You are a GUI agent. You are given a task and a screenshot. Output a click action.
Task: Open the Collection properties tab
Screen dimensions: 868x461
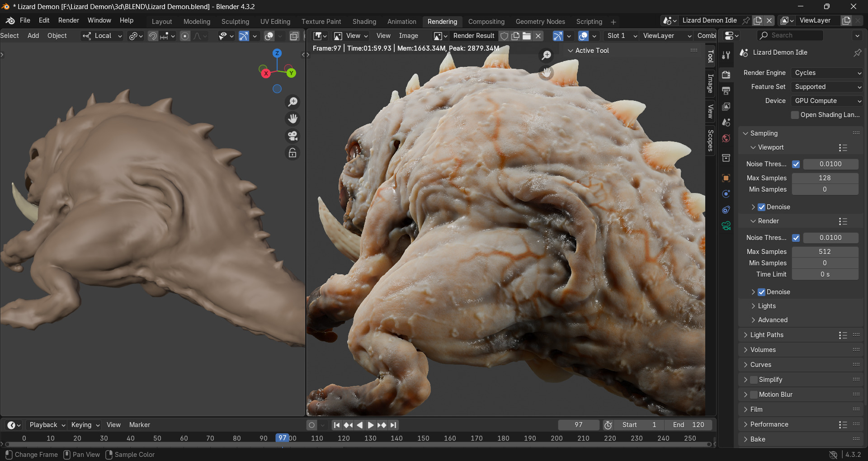[726, 158]
